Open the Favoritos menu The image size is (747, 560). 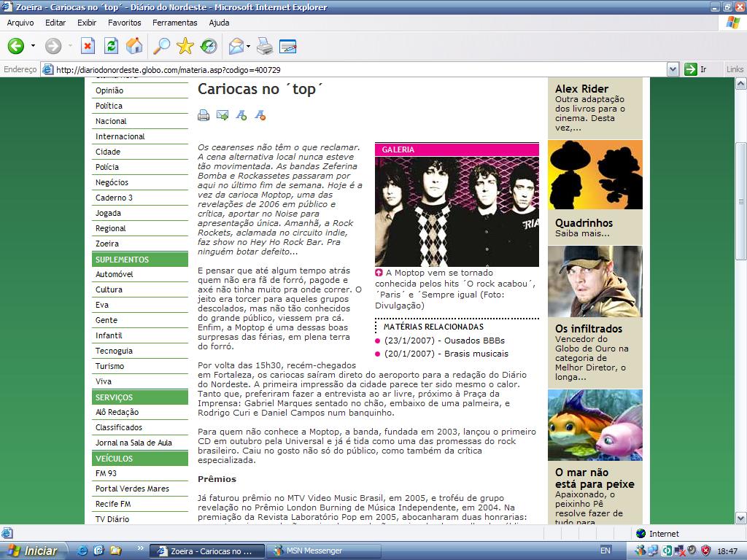point(124,23)
